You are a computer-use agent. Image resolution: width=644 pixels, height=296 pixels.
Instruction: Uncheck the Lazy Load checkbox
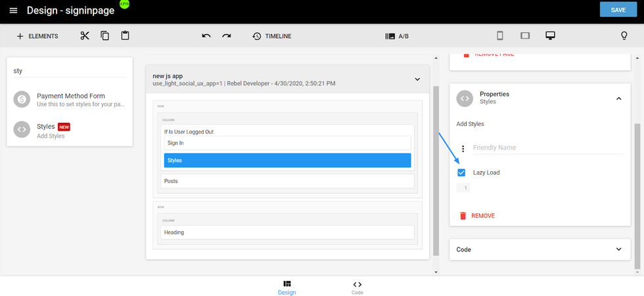(x=461, y=173)
